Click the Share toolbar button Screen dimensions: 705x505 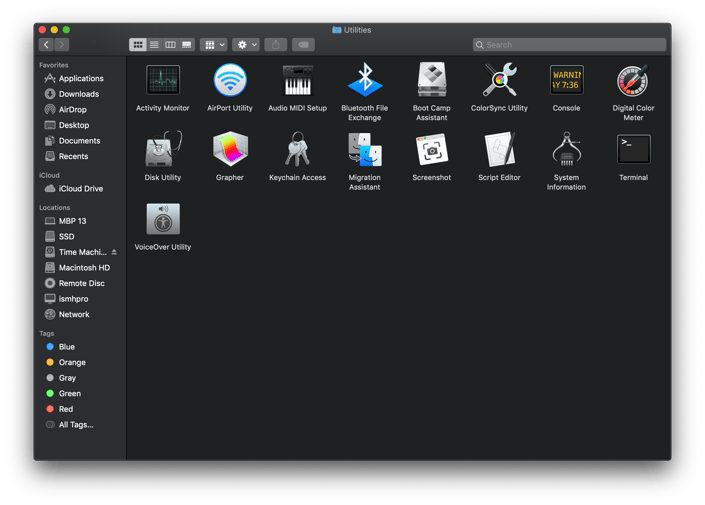coord(276,45)
